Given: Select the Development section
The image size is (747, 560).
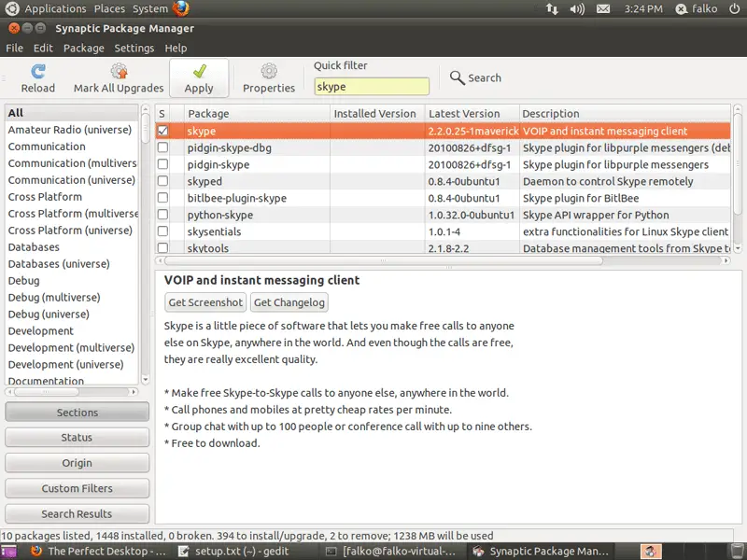Looking at the screenshot, I should click(x=72, y=331).
